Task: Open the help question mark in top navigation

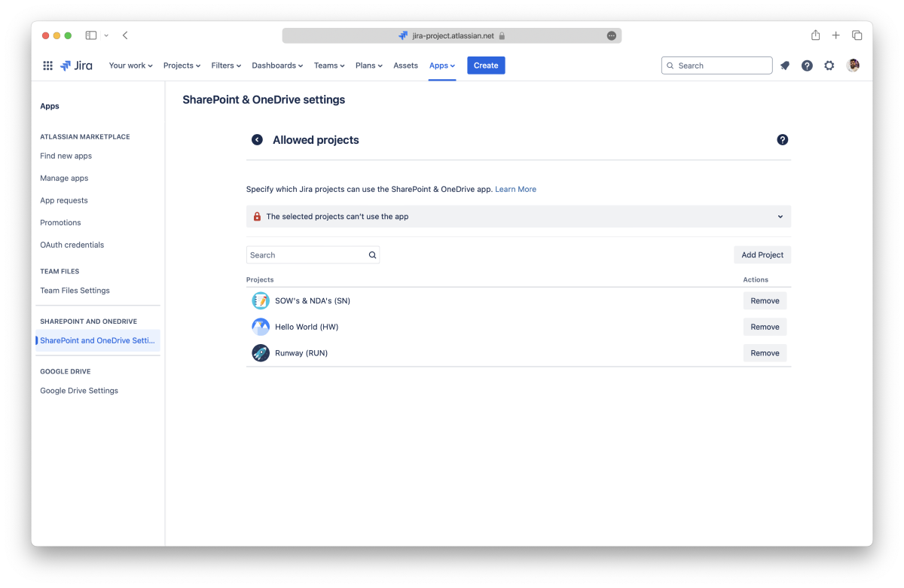Action: (x=807, y=66)
